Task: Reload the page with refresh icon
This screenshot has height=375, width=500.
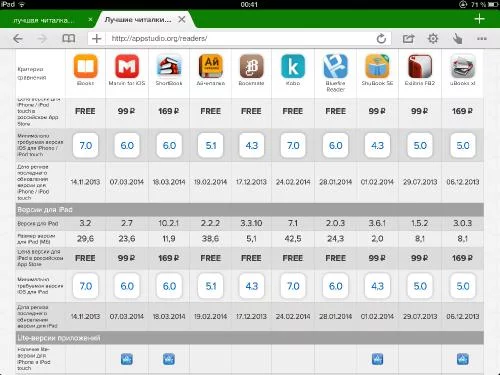Action: pos(381,39)
